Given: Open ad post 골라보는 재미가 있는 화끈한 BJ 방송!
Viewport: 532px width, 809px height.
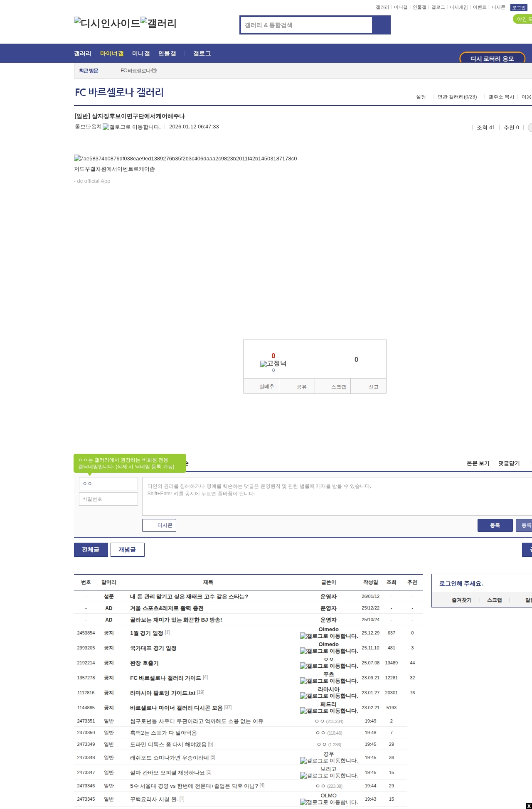Looking at the screenshot, I should pos(176,620).
